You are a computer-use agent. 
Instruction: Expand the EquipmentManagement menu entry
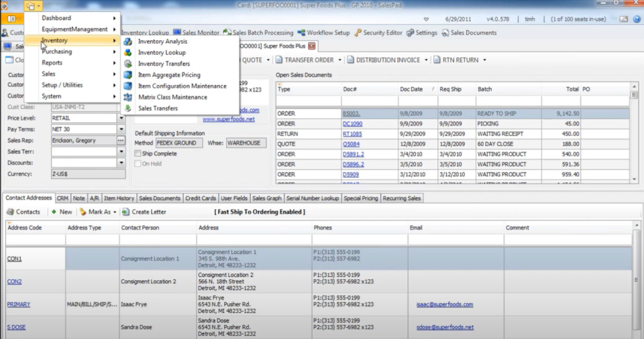[x=72, y=29]
